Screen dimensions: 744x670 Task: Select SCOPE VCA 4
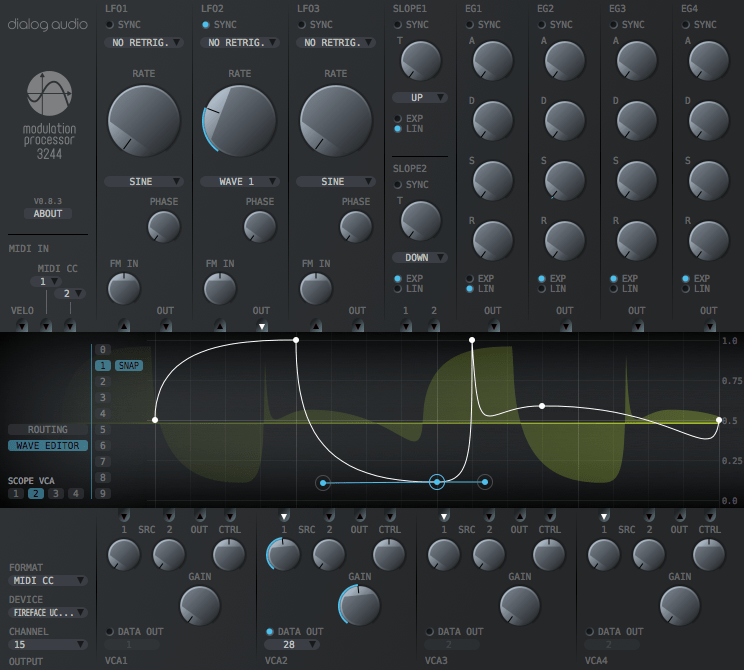[x=75, y=493]
